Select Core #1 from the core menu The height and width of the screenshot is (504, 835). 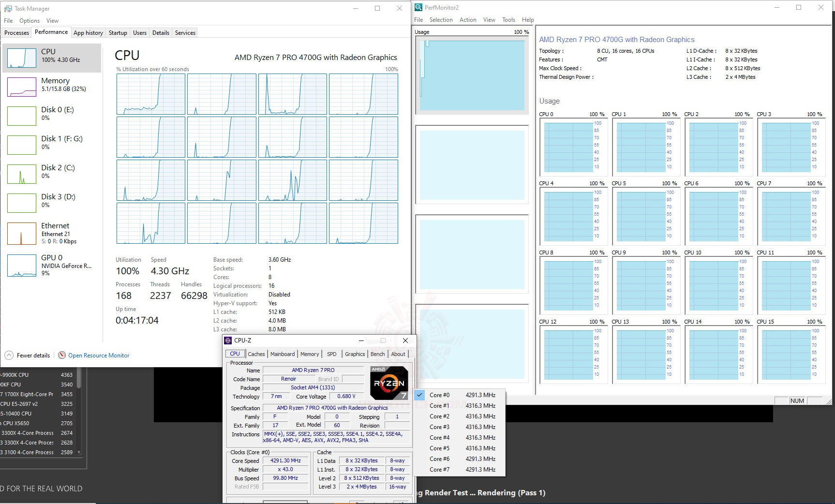pyautogui.click(x=460, y=406)
